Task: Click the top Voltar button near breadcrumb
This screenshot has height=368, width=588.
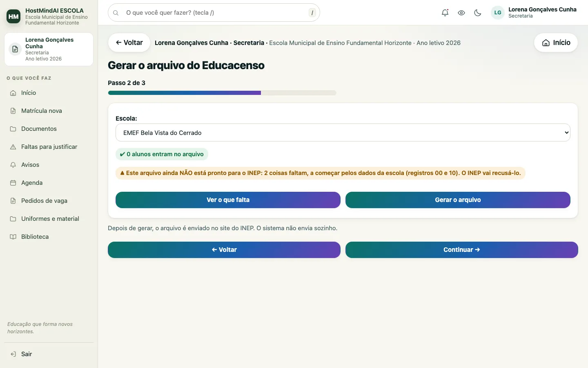Action: coord(129,43)
